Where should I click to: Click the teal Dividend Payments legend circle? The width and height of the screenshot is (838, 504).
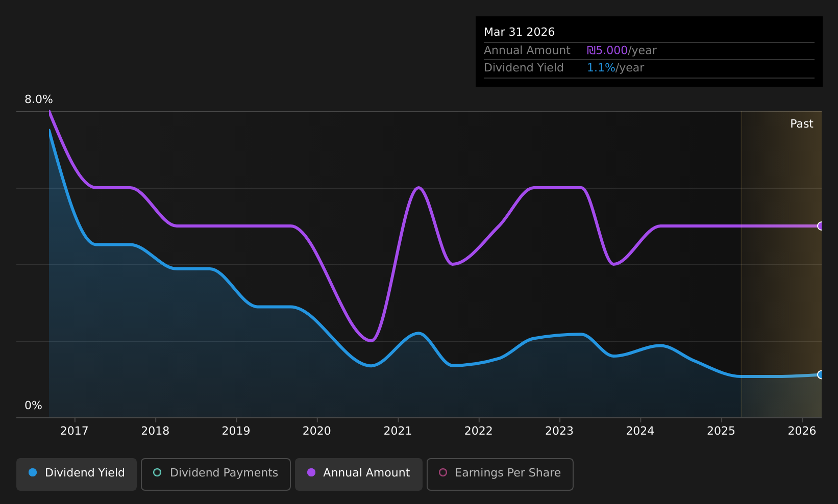[157, 472]
